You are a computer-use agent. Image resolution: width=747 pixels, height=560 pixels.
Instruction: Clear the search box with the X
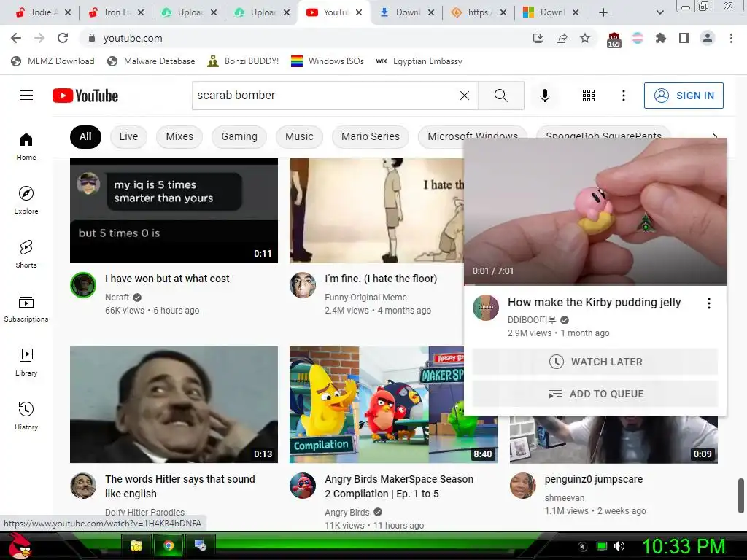pyautogui.click(x=465, y=96)
